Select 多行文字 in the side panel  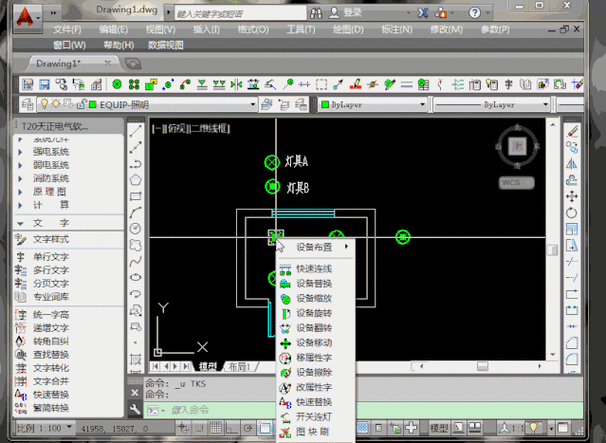(x=51, y=270)
